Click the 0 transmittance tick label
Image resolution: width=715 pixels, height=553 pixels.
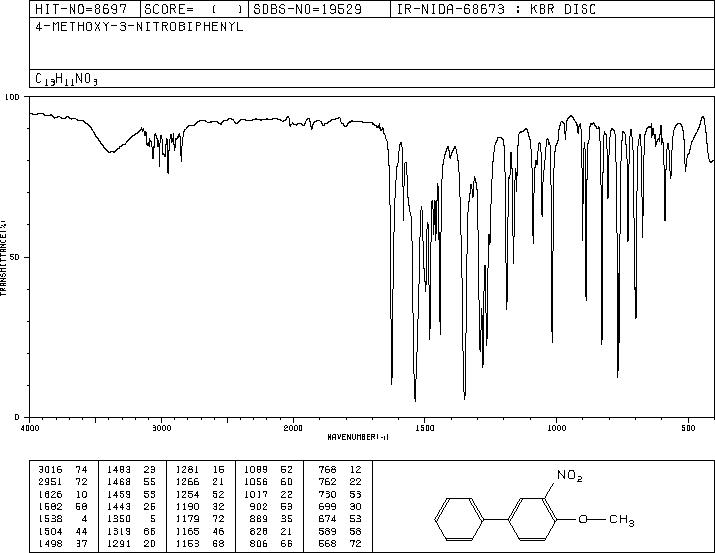pyautogui.click(x=17, y=417)
